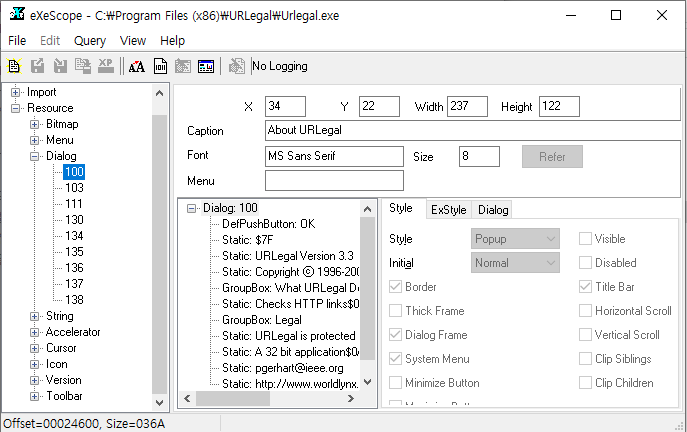Click the Font field 'MS Sans Serif'
This screenshot has width=687, height=432.
(x=334, y=156)
